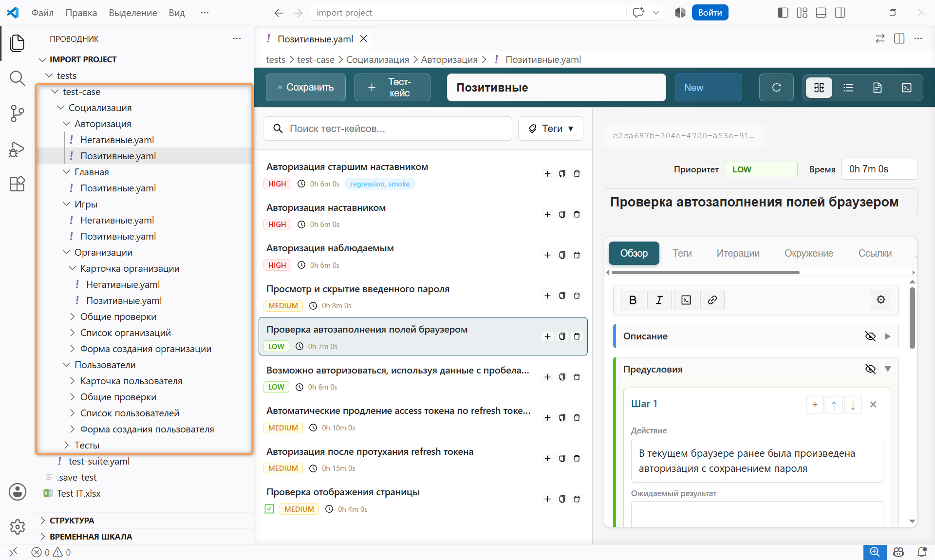The width and height of the screenshot is (935, 560).
Task: Expand the Тесты folder
Action: pyautogui.click(x=87, y=445)
